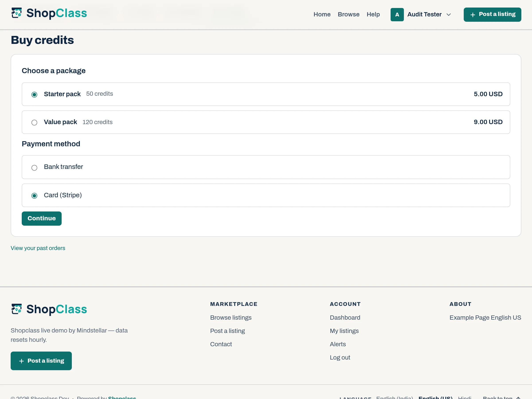Click the ShopClass logo icon in header

pos(17,13)
